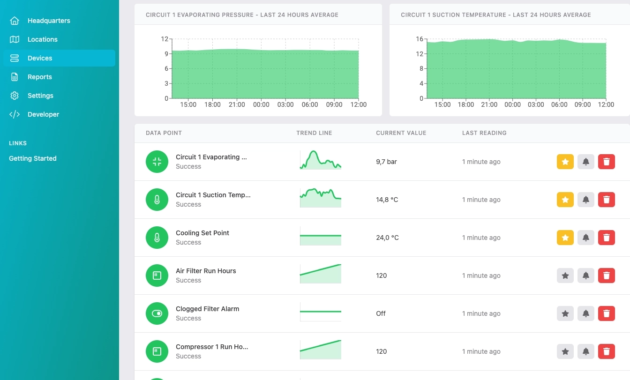Viewport: 630px width, 380px height.
Task: Click Clogged Filter Alarm switch icon
Action: click(x=157, y=313)
